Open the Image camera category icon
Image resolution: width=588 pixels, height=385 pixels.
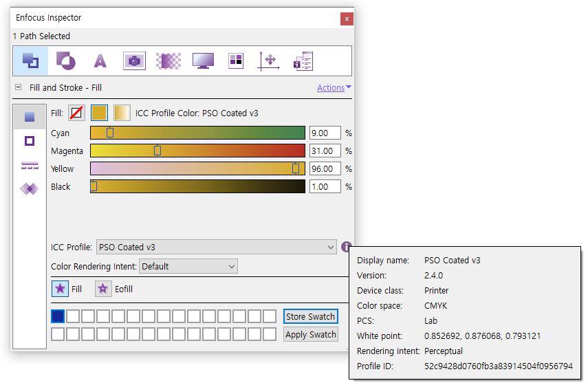(134, 60)
